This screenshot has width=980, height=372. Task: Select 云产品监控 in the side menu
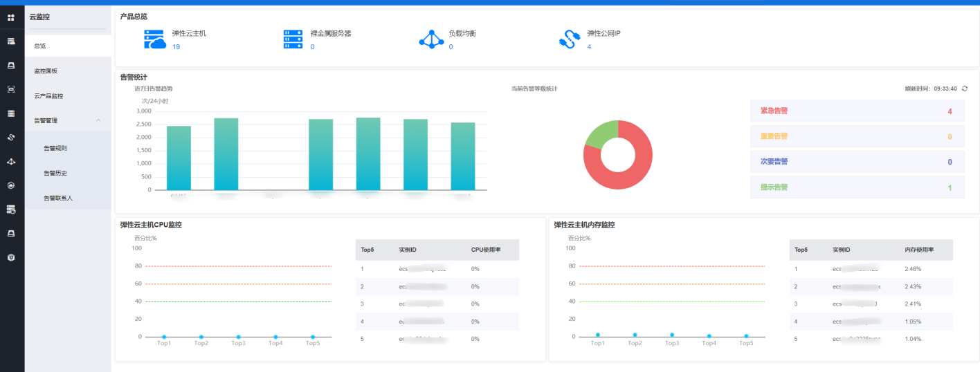coord(48,96)
